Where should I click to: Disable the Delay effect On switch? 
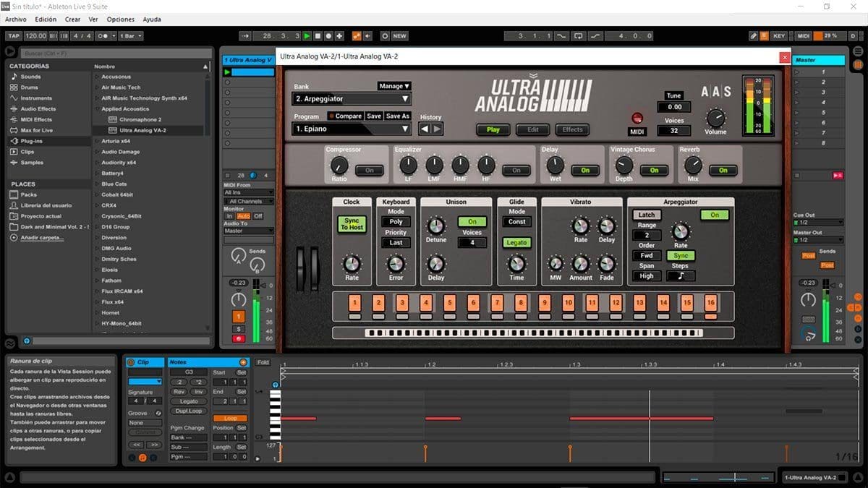[585, 170]
